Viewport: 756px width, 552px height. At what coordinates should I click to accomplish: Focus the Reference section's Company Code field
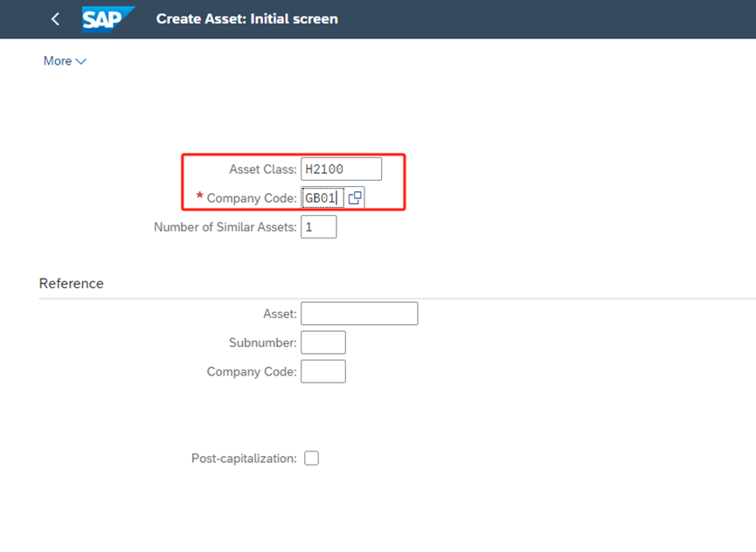323,371
